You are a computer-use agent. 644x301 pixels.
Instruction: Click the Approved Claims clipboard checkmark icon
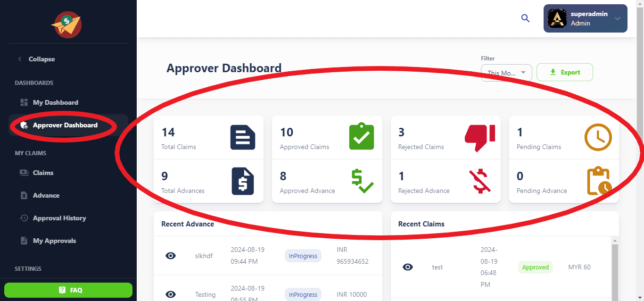(361, 138)
